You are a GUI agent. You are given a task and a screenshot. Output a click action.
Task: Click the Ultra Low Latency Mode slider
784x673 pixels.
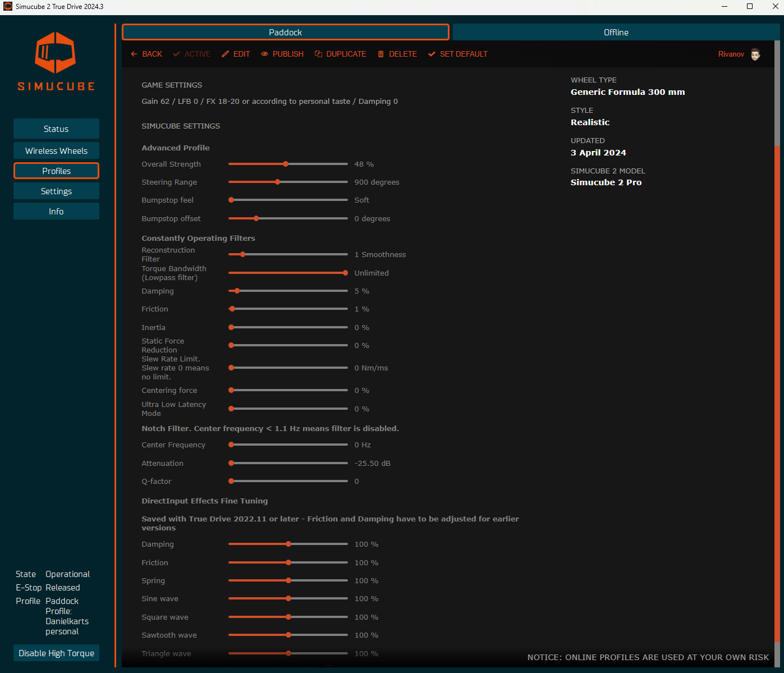288,409
